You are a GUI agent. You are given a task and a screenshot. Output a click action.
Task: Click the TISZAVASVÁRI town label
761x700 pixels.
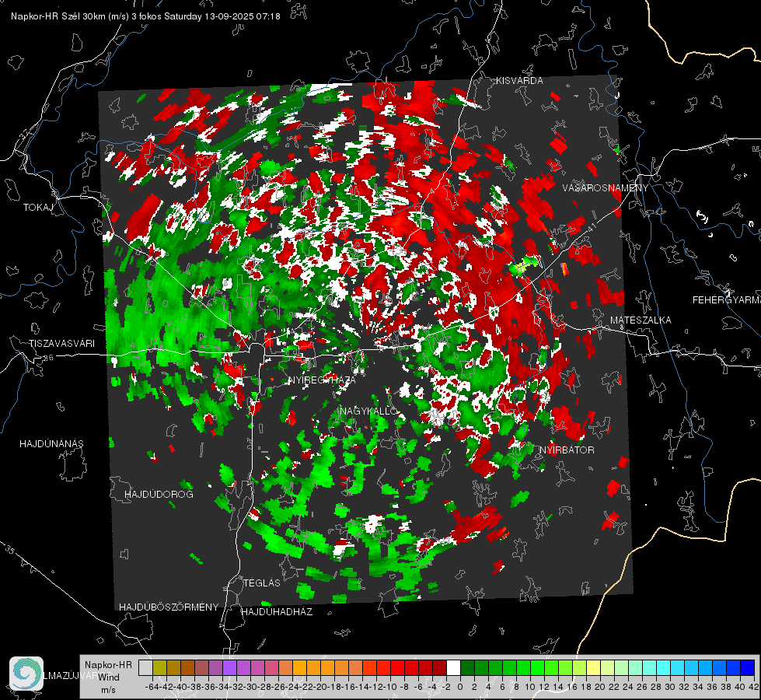61,344
